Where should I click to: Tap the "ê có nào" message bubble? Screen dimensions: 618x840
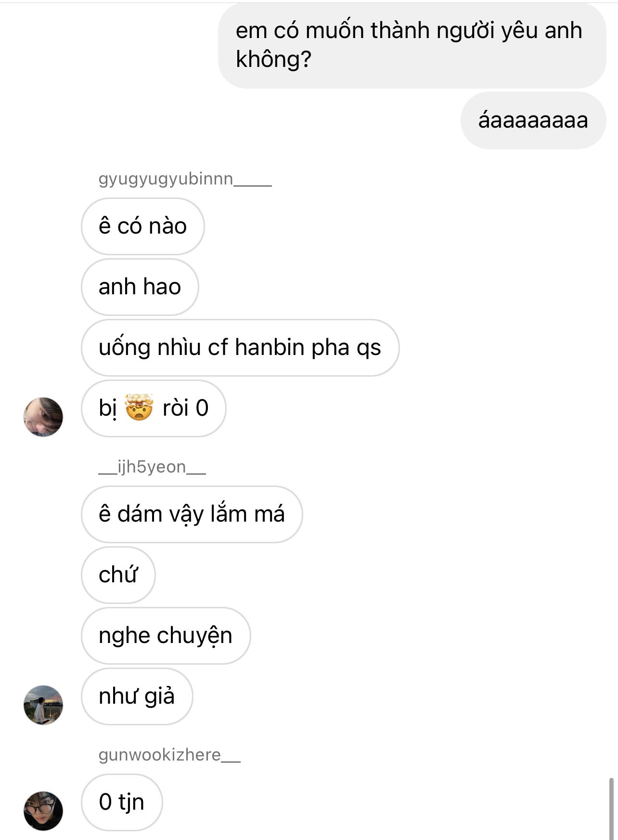(x=143, y=226)
